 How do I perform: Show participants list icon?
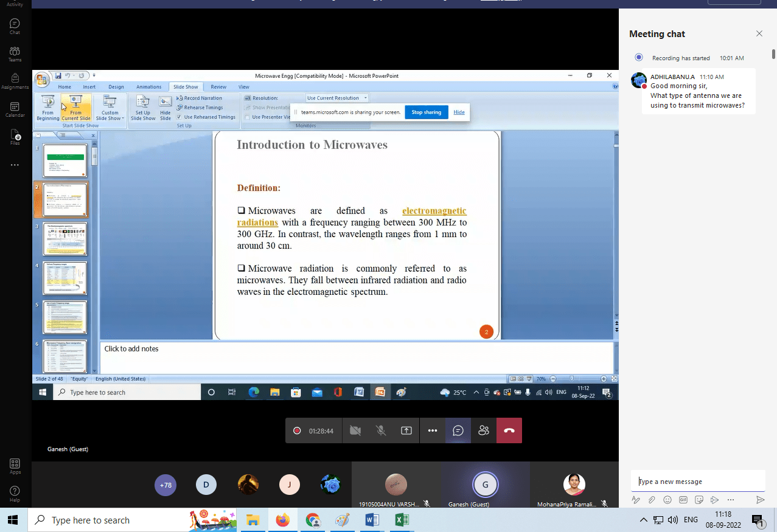point(484,430)
